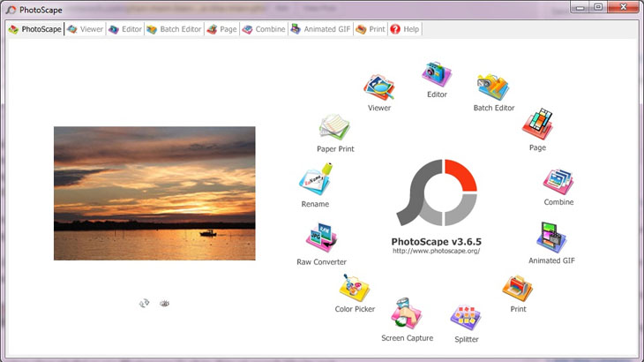644x362 pixels.
Task: Open the Viewer icon in circle
Action: [379, 87]
